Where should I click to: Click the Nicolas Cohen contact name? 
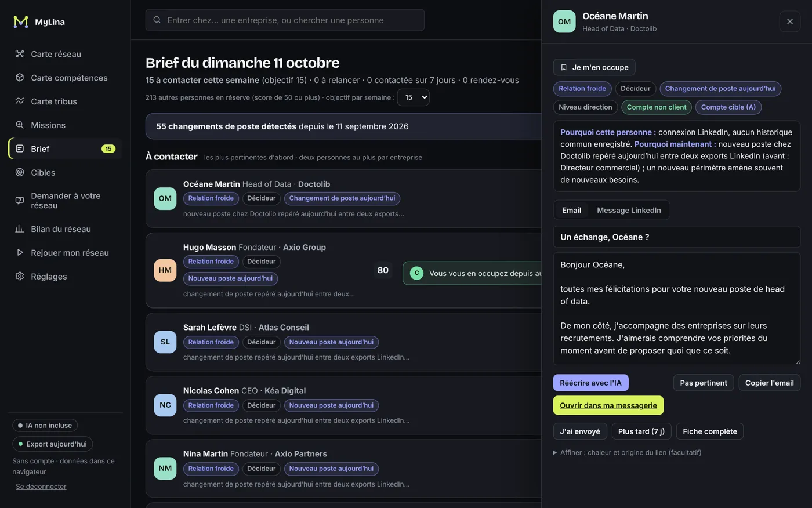211,391
